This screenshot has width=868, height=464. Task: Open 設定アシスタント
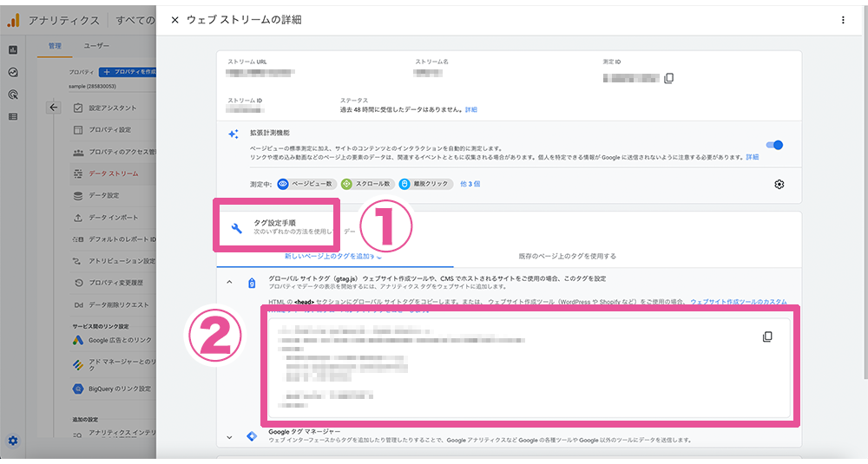[112, 108]
